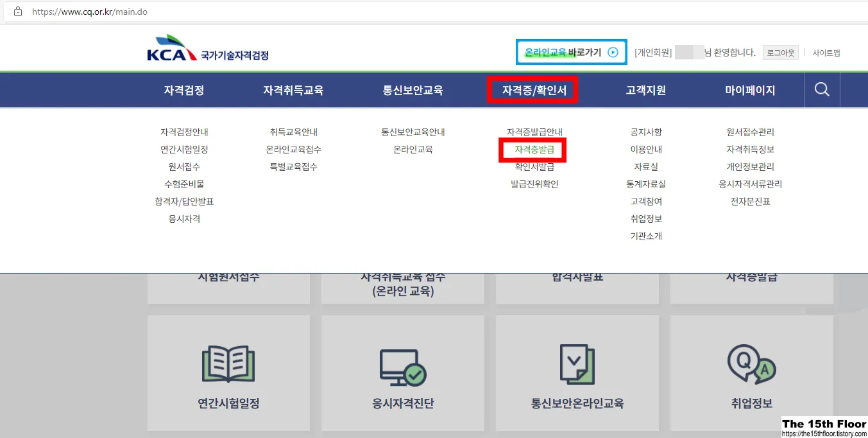Select 발급진위확인 submenu item
The height and width of the screenshot is (438, 868).
534,184
